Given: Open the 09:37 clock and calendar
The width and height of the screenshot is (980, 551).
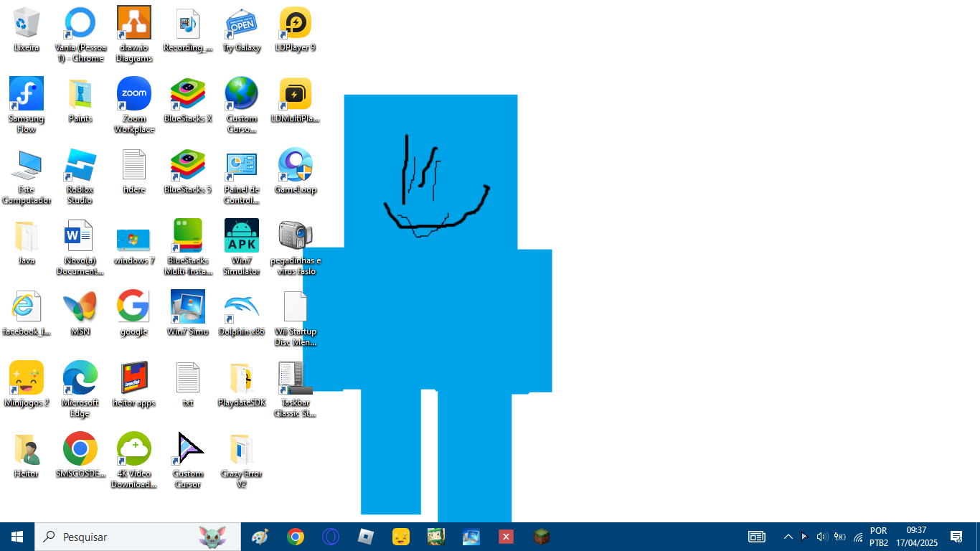Looking at the screenshot, I should point(916,537).
